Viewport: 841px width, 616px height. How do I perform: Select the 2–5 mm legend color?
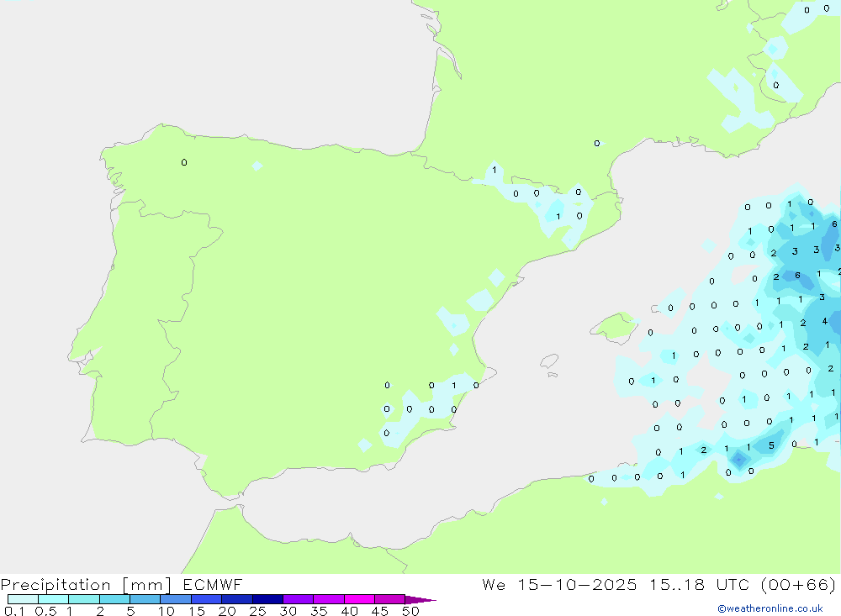click(x=114, y=599)
